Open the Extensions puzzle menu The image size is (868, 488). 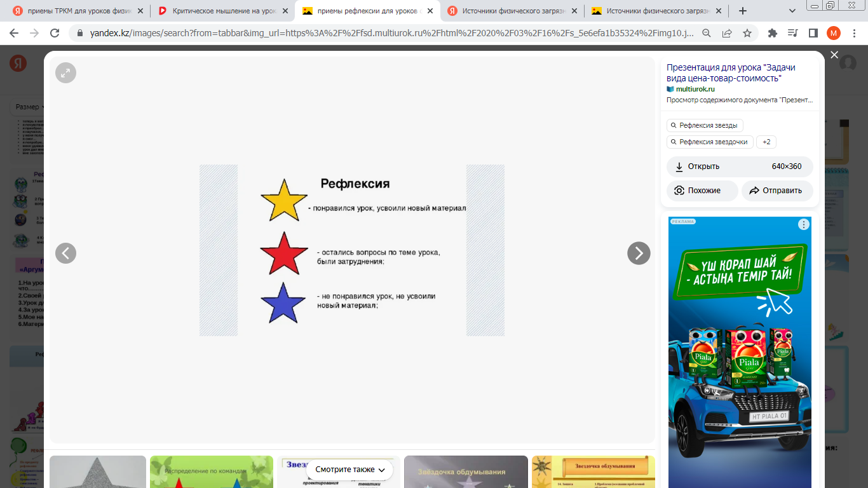point(773,33)
